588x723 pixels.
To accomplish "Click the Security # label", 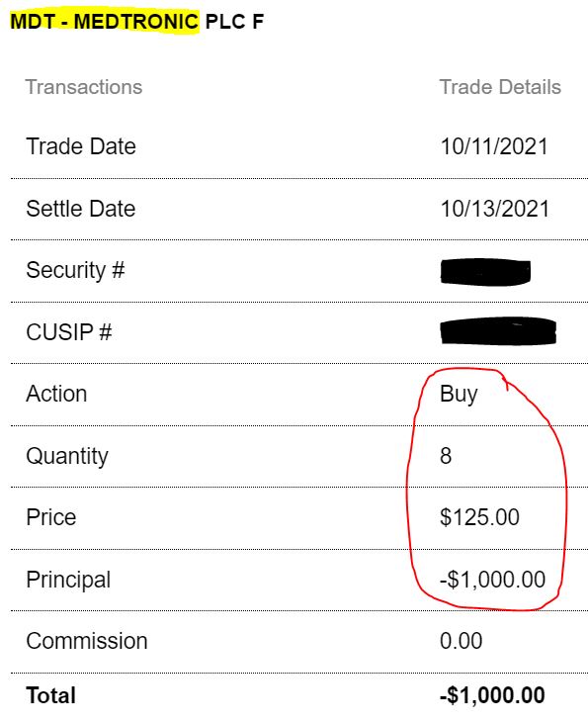I will point(75,270).
